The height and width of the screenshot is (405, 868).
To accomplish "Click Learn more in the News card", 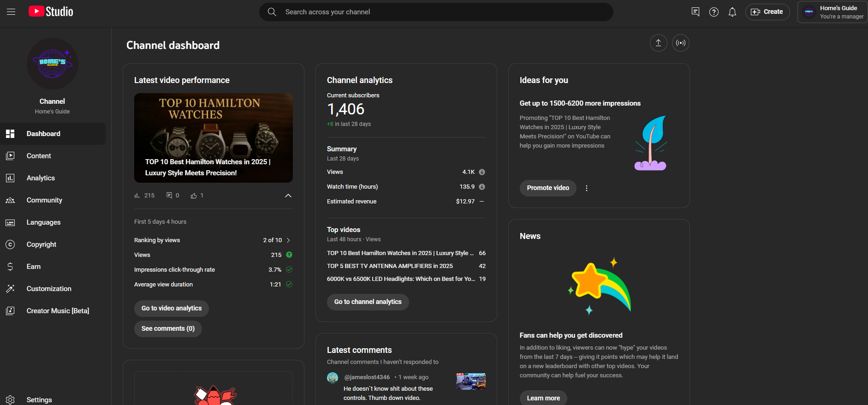I will point(543,398).
